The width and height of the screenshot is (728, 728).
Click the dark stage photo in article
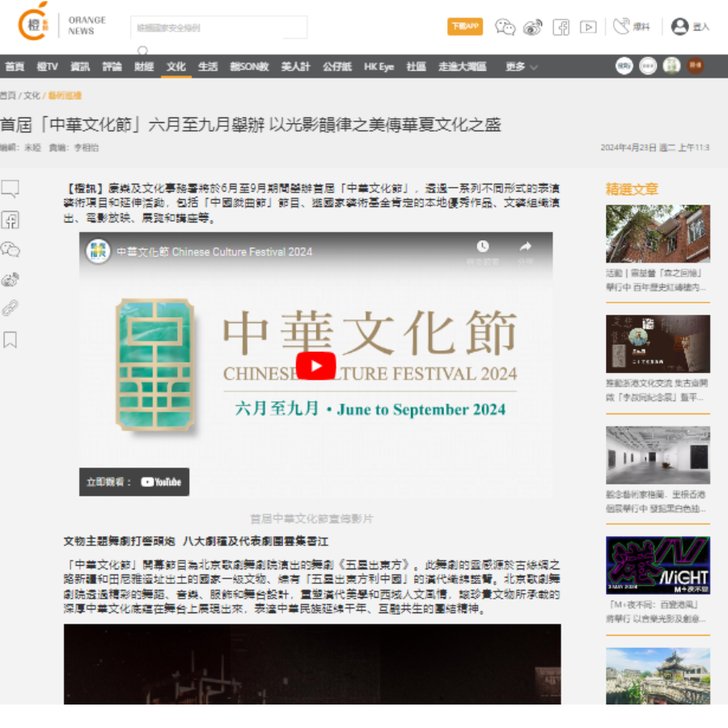(312, 664)
